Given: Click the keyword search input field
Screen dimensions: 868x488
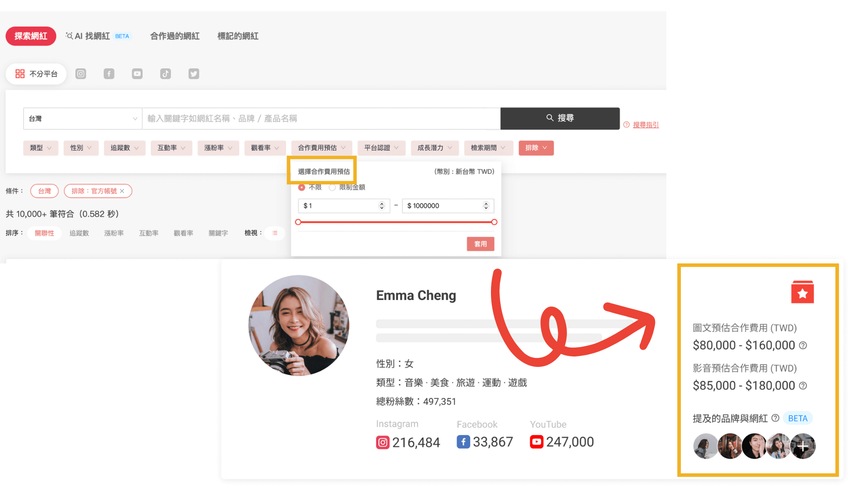Looking at the screenshot, I should pos(321,118).
